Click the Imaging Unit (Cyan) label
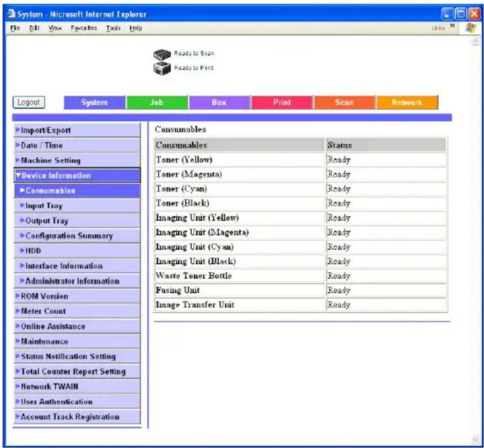Screen dimensions: 484x448 point(195,247)
